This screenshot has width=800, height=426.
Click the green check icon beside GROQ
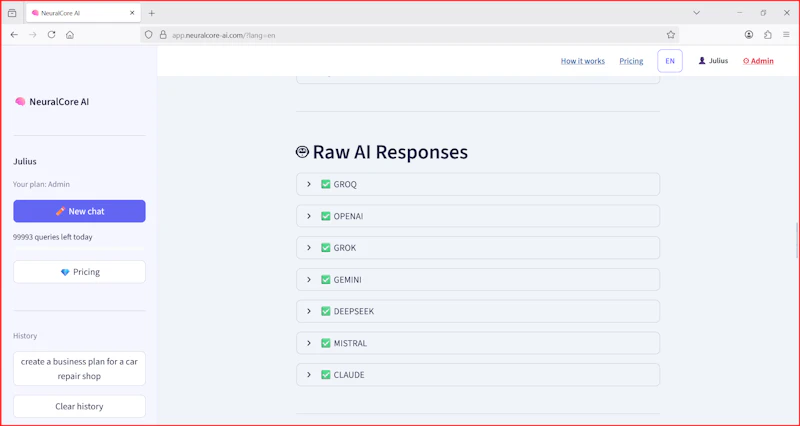click(x=326, y=184)
